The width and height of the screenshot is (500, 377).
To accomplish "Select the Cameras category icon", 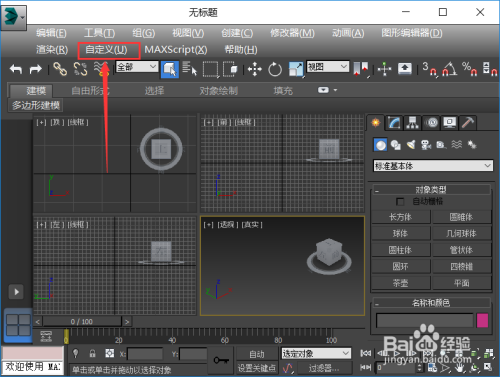I will (x=426, y=145).
